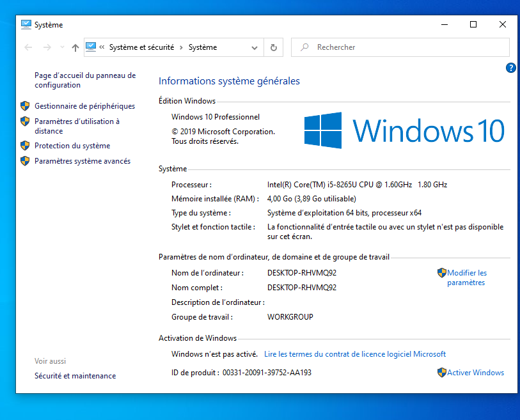The width and height of the screenshot is (520, 420).
Task: Click shield icon beside Paramètres système avancés
Action: coord(25,161)
